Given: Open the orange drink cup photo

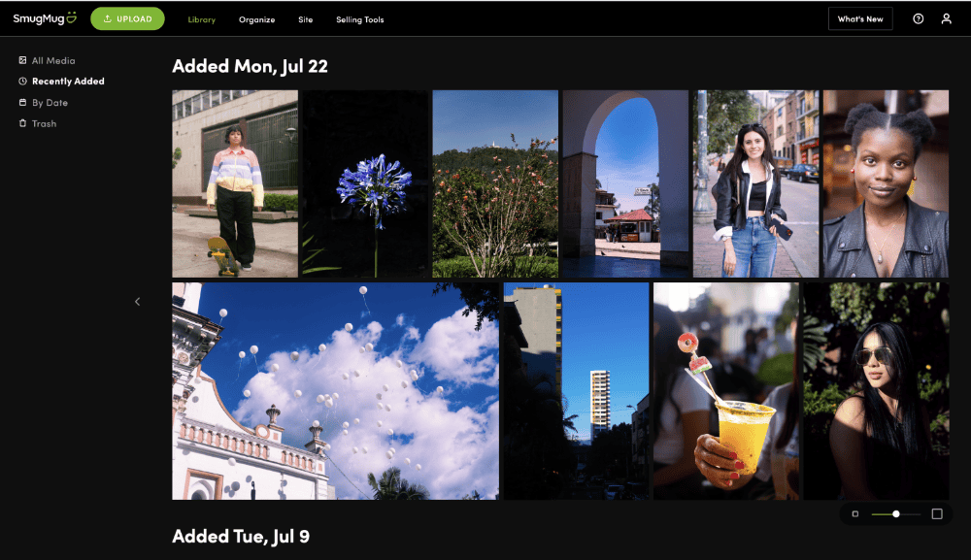Looking at the screenshot, I should 725,391.
